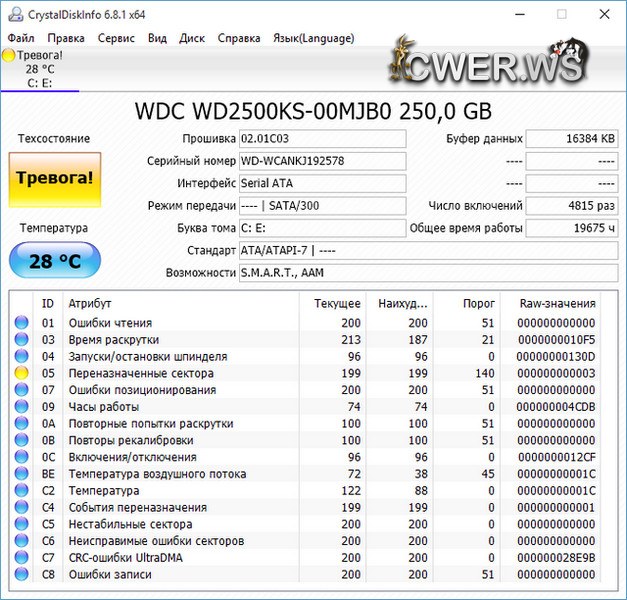Viewport: 627px width, 600px height.
Task: Open the Сервис menu
Action: 117,38
